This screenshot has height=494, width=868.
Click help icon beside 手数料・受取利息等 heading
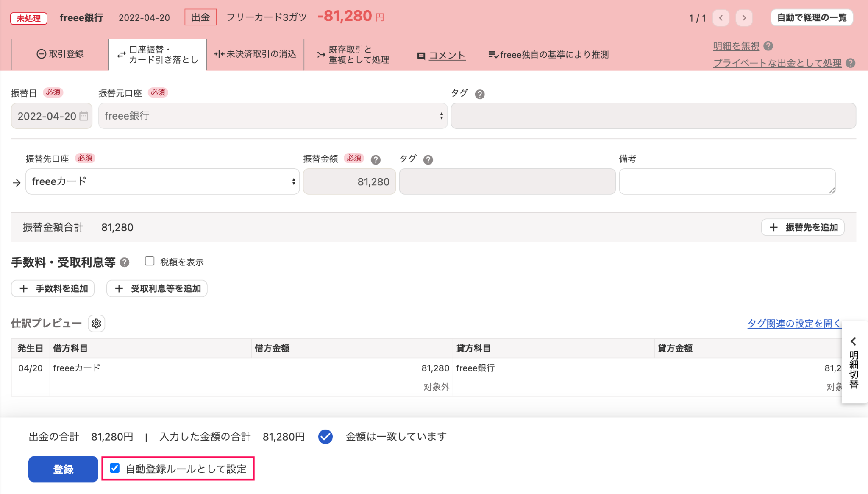click(124, 262)
